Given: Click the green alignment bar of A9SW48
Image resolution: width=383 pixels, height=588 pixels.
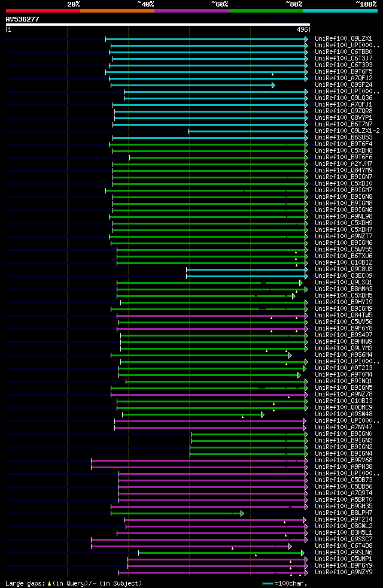Looking at the screenshot, I should click(x=193, y=415).
